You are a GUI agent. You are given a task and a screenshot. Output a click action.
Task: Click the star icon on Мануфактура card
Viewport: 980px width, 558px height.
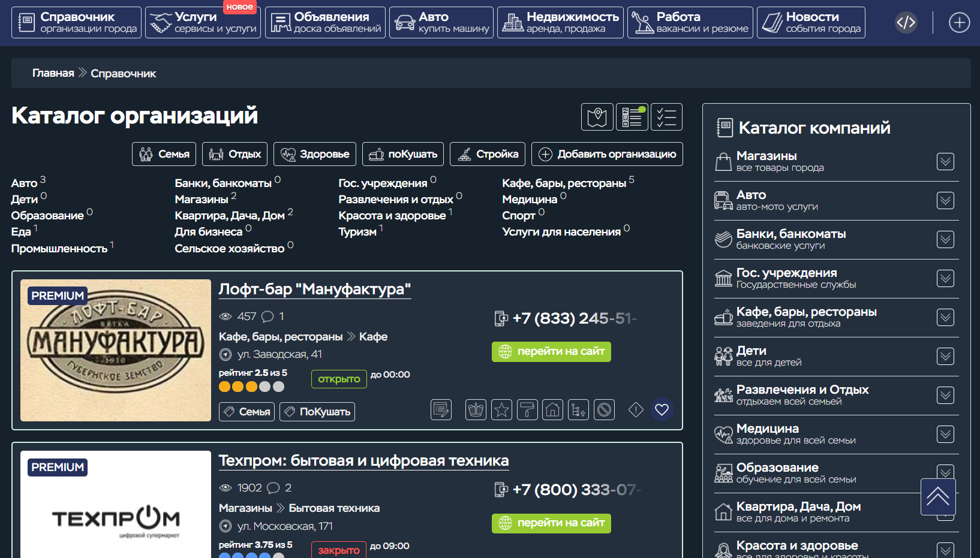(501, 410)
